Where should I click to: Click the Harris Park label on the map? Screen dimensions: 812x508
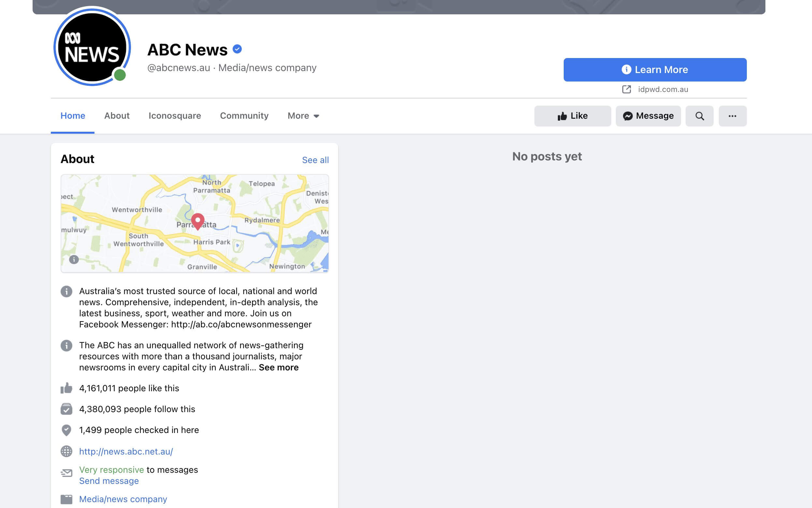coord(212,242)
